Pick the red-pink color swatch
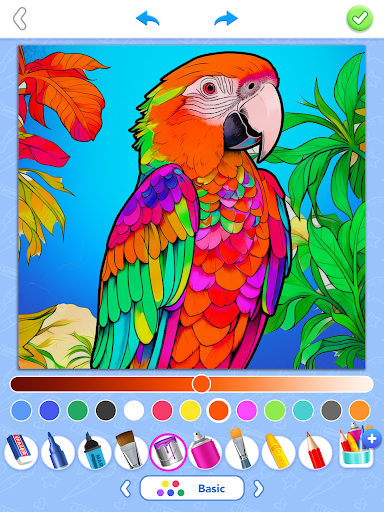Viewport: 384px width, 512px height. click(162, 410)
